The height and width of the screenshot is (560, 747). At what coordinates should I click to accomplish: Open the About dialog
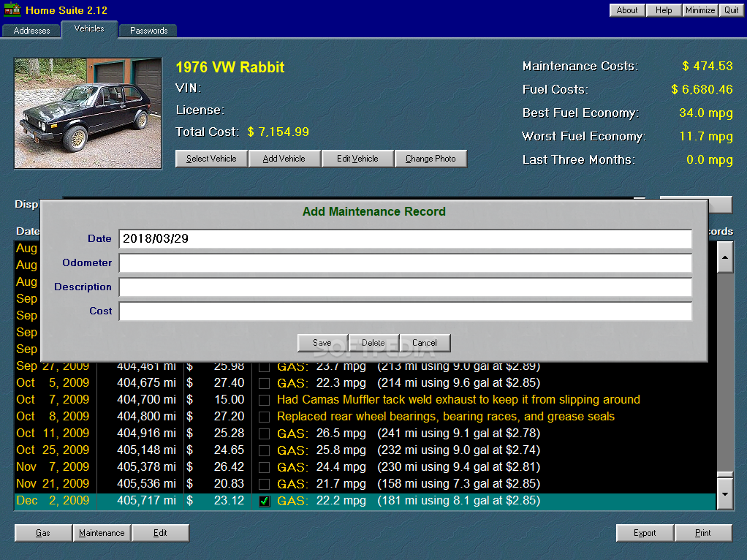click(x=627, y=10)
